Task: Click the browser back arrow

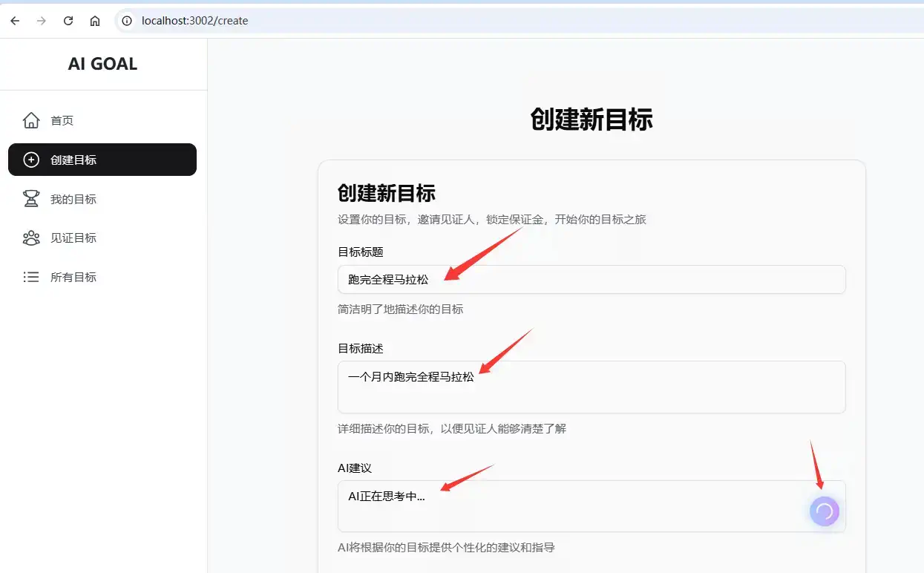Action: tap(14, 20)
